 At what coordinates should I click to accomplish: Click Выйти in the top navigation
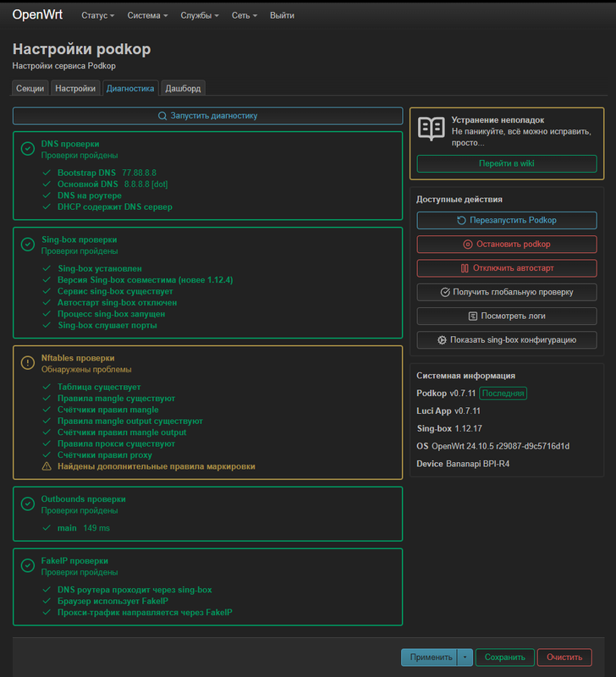click(283, 15)
